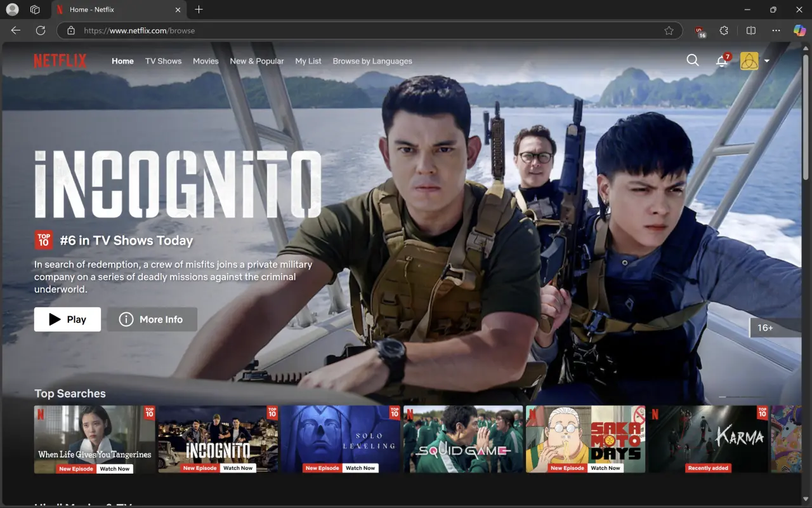Viewport: 812px width, 508px height.
Task: Go to the Home menu item
Action: (x=122, y=61)
